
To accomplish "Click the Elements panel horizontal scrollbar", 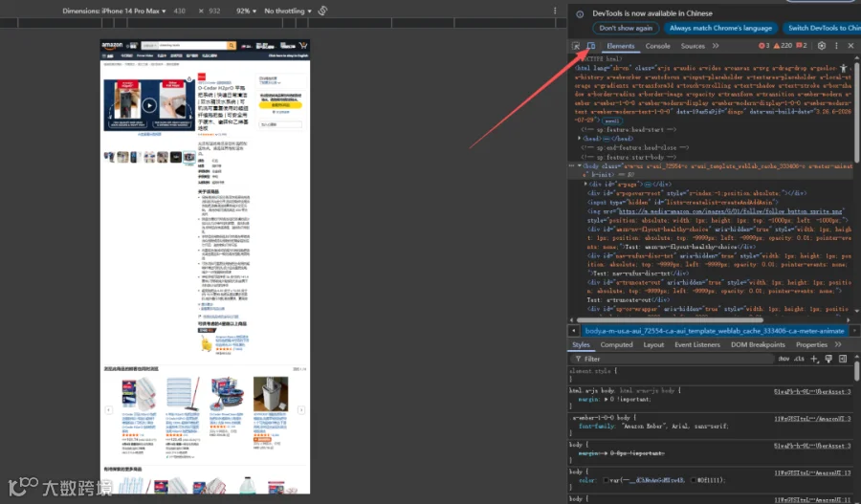I will pyautogui.click(x=670, y=319).
